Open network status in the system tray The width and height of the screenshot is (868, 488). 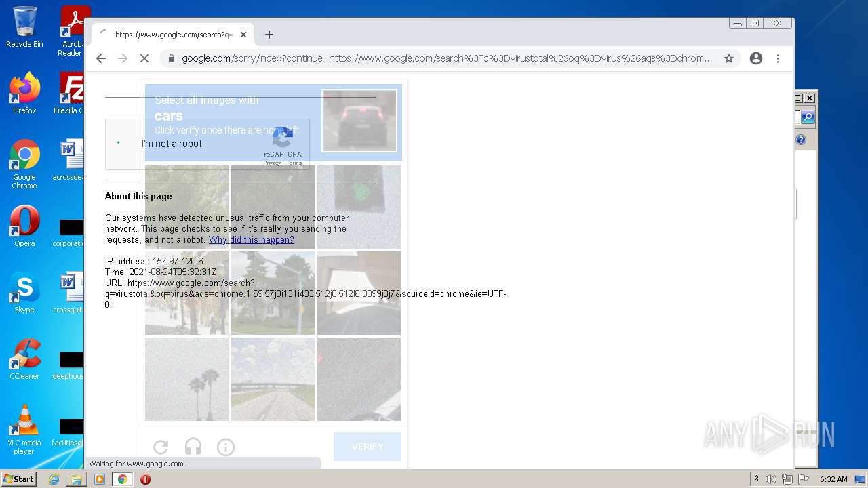click(x=787, y=479)
